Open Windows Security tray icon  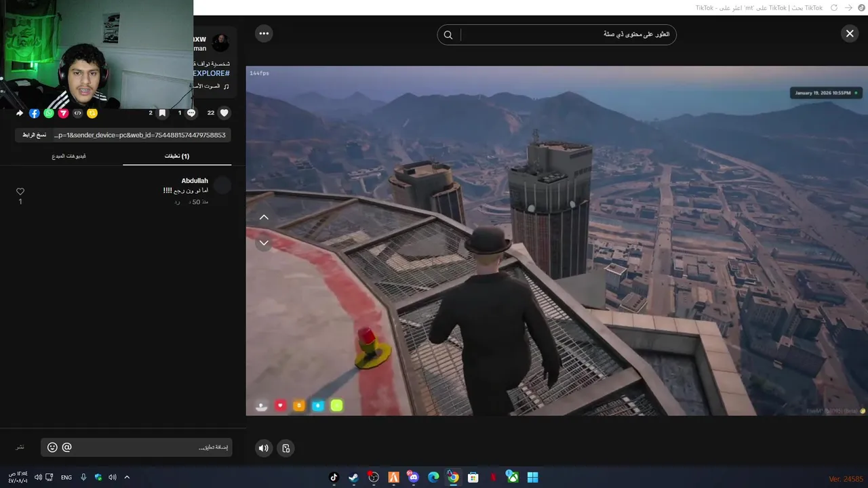[98, 477]
